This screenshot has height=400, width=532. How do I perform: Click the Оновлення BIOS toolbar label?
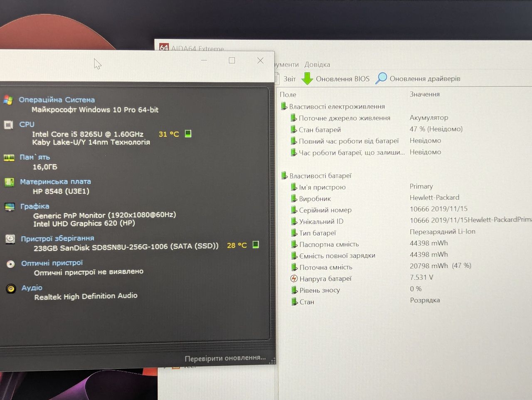(x=342, y=79)
